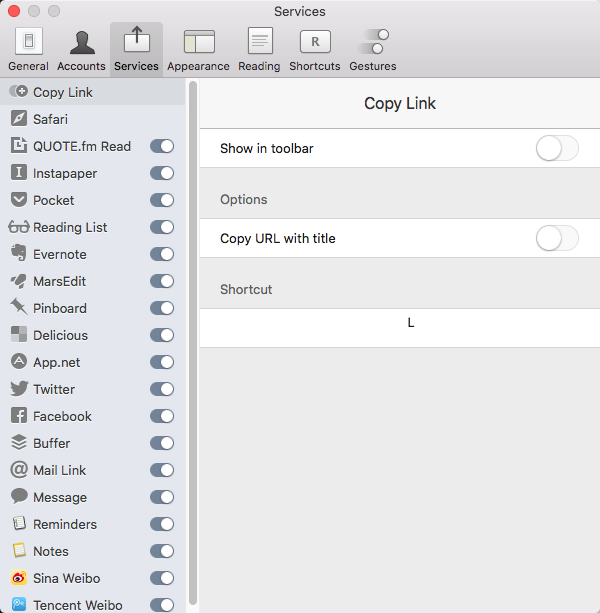Toggle the App.net service switch
The image size is (600, 613).
click(x=162, y=362)
